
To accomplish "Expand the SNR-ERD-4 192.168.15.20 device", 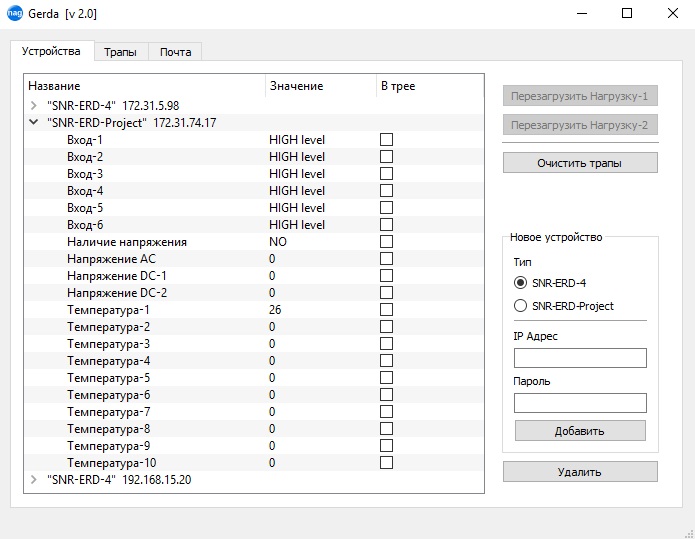I will [x=33, y=480].
